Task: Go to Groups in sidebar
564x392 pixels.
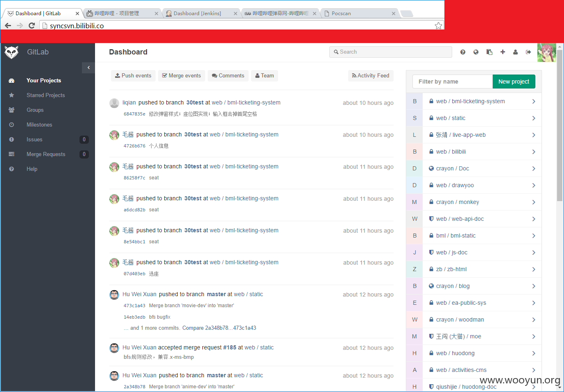Action: click(x=35, y=110)
